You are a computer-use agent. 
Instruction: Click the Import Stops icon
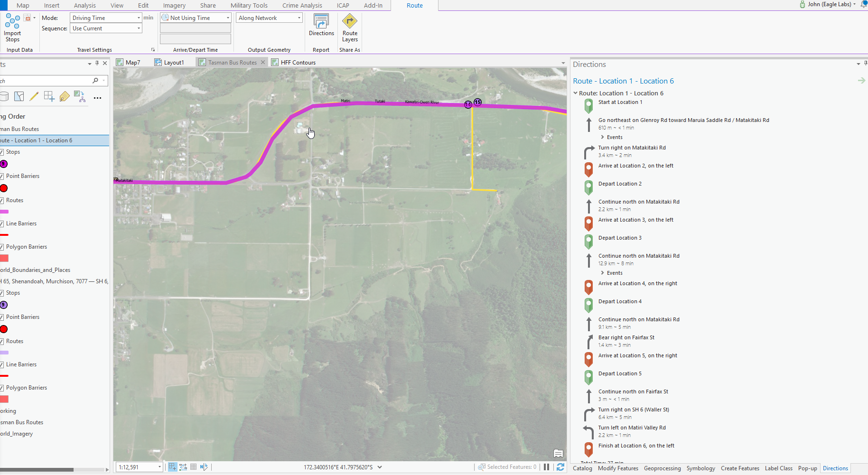click(12, 21)
